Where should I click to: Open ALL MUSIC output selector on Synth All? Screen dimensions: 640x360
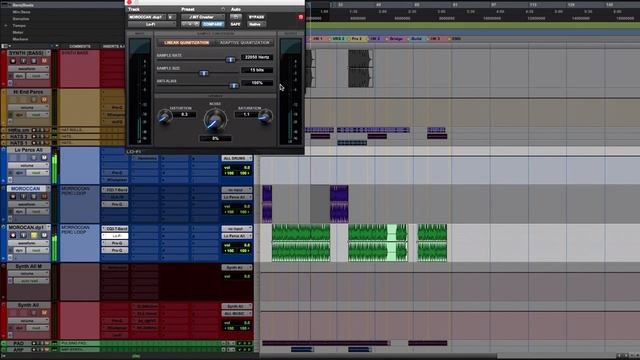[237, 313]
